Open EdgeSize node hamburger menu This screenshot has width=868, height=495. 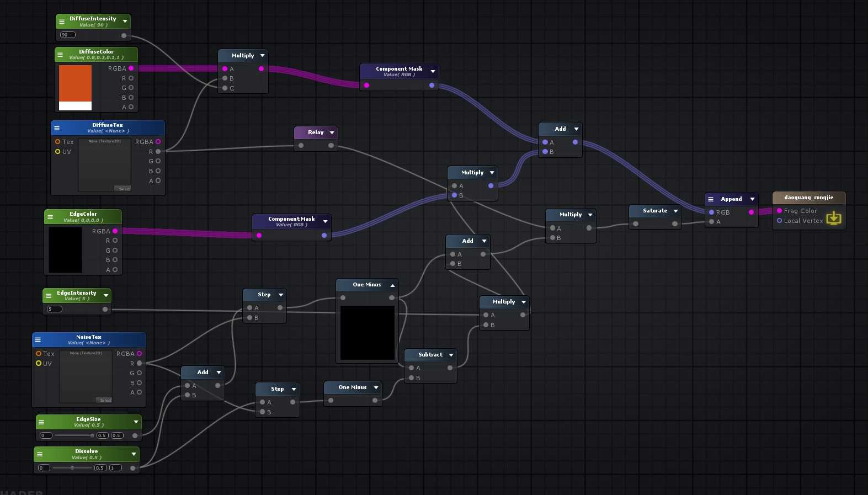(x=41, y=422)
